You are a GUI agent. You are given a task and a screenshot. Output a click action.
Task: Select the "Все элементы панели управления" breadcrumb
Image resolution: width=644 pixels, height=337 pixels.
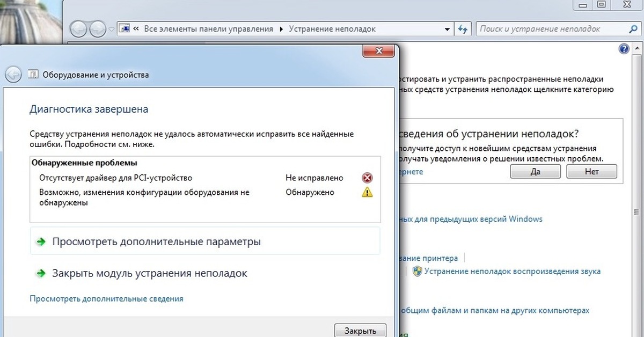pyautogui.click(x=209, y=29)
